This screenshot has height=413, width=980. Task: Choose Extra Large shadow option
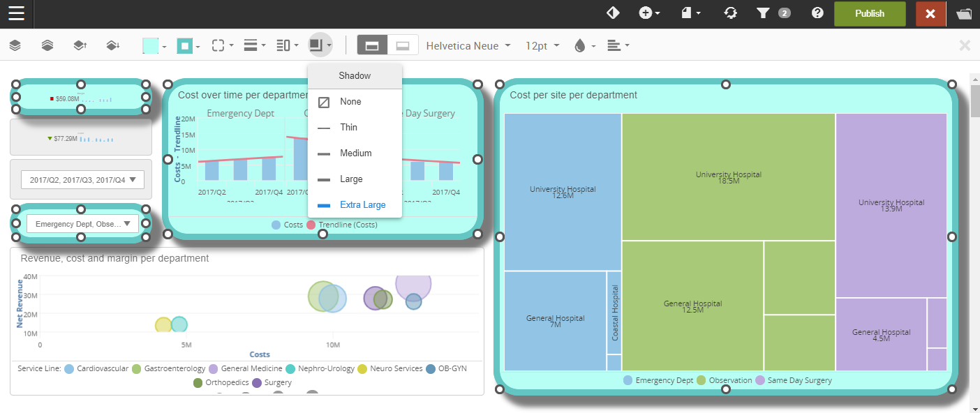click(362, 205)
